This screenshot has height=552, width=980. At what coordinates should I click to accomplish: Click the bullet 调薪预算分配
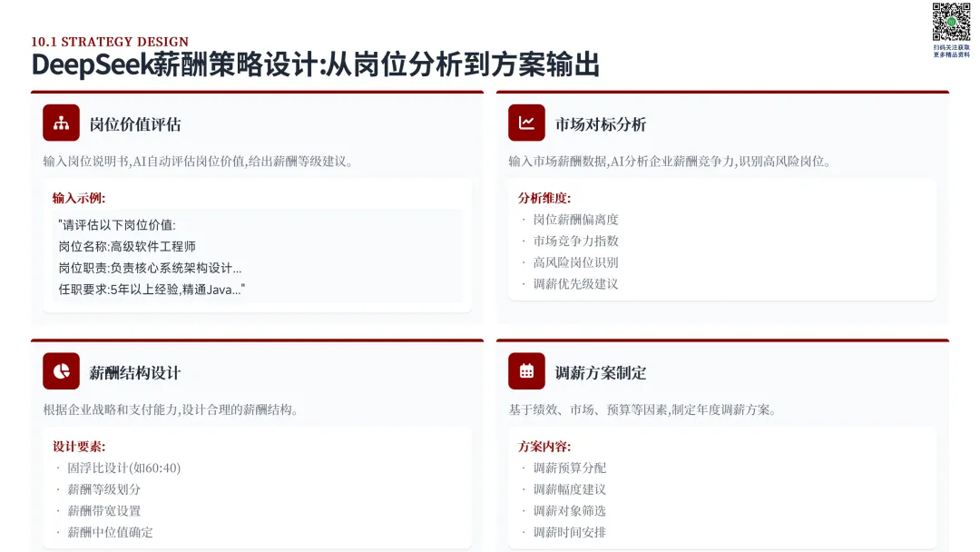(569, 468)
